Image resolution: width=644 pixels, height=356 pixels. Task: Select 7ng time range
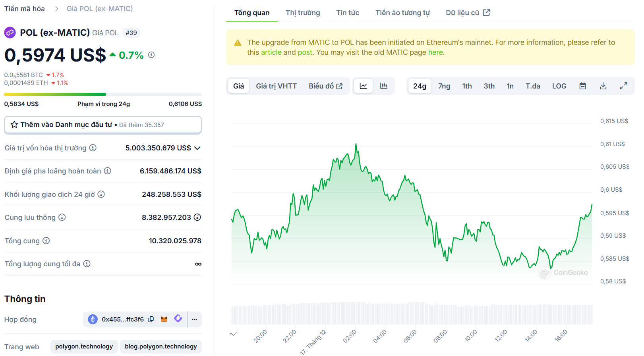(x=444, y=86)
